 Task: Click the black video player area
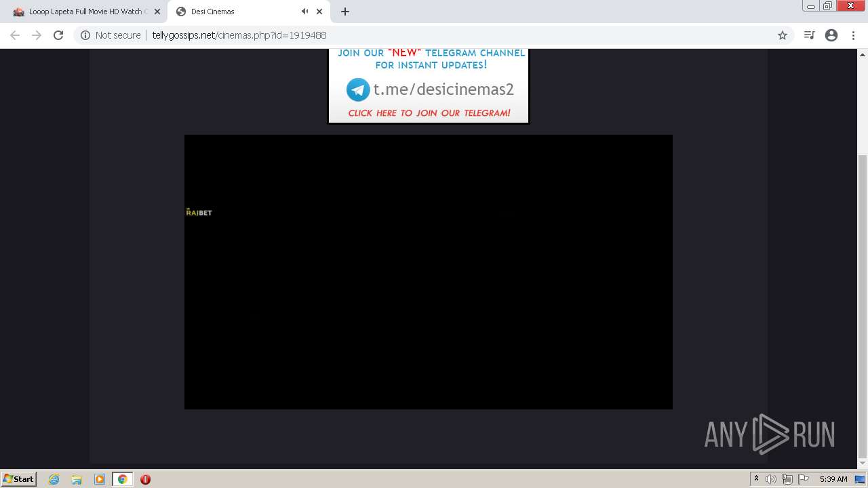click(x=429, y=272)
